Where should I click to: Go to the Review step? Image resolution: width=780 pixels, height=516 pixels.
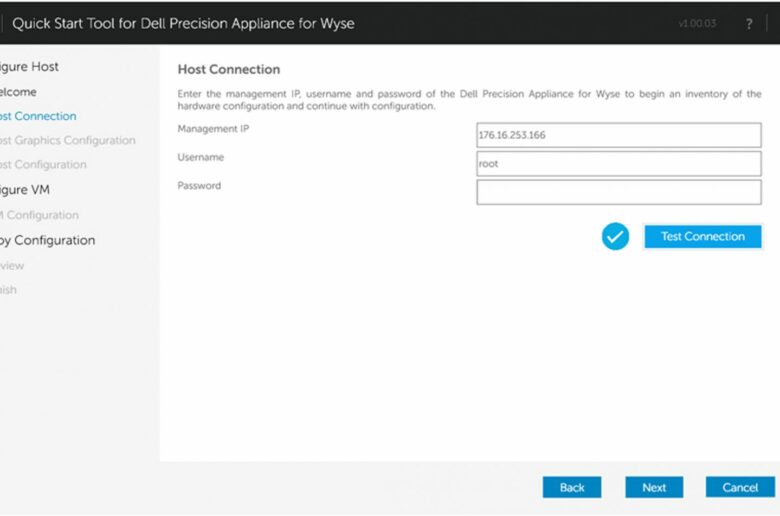12,266
